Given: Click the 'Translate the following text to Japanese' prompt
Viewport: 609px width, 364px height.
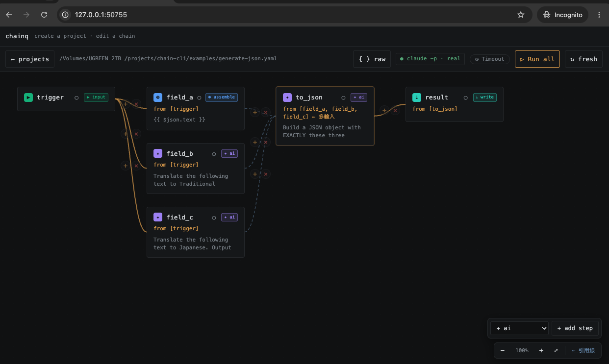Looking at the screenshot, I should [192, 243].
